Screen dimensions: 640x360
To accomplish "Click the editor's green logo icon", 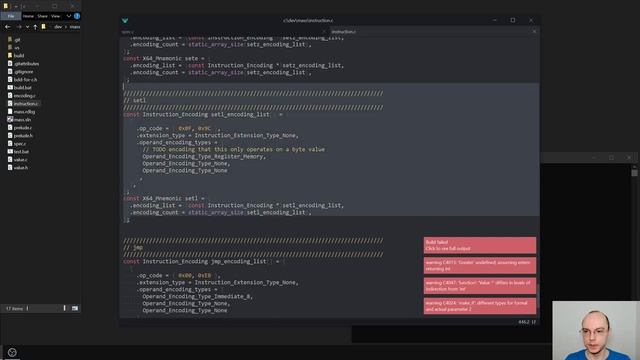I will [125, 20].
